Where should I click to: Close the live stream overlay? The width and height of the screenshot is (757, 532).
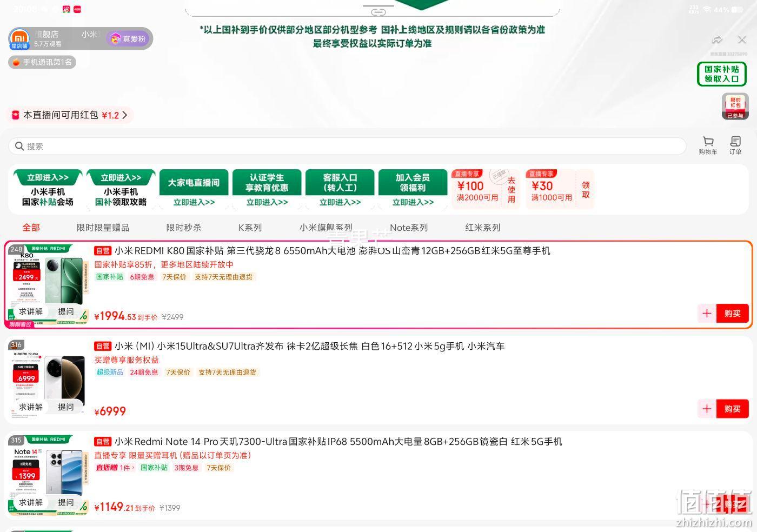click(x=742, y=39)
